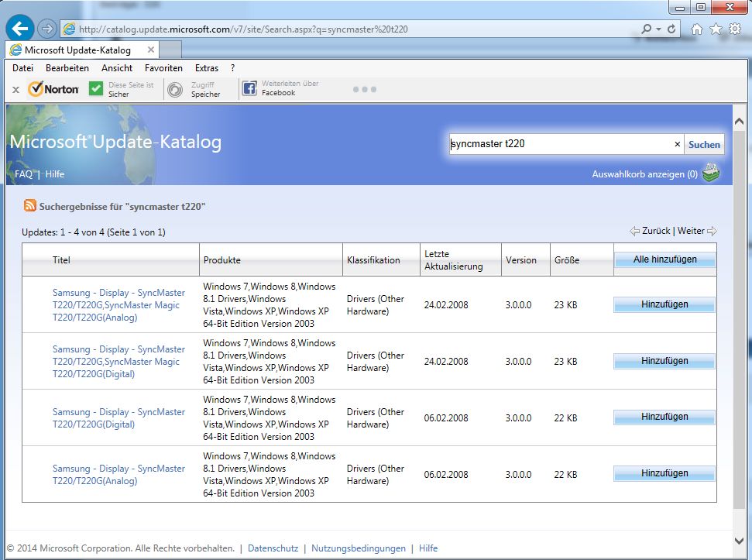Image resolution: width=752 pixels, height=560 pixels.
Task: Clear the search box with the X
Action: (677, 144)
